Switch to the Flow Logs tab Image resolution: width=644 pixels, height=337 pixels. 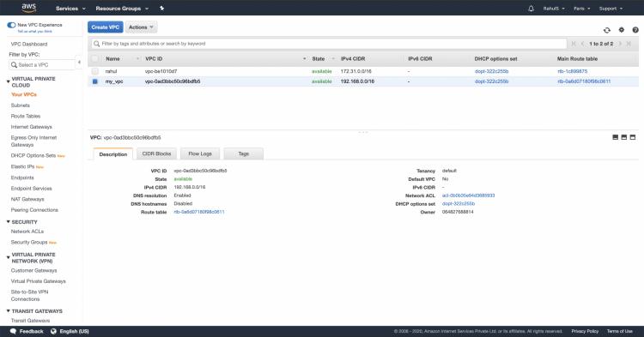click(200, 153)
